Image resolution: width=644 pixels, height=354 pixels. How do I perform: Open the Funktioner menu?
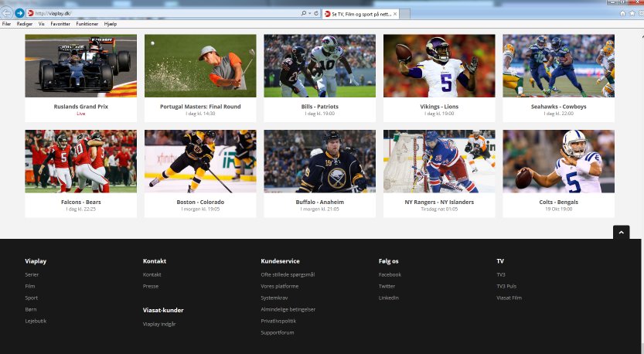pos(87,24)
